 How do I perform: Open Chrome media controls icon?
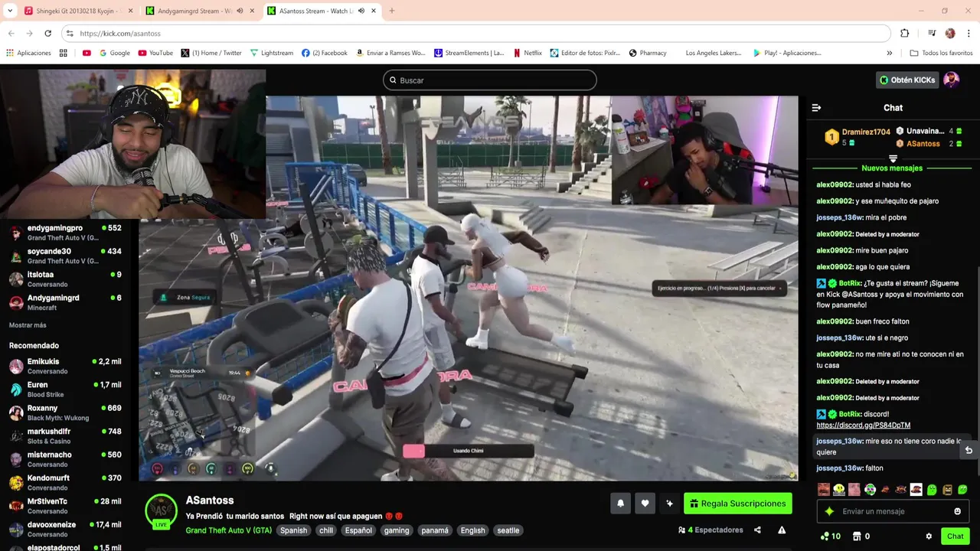[932, 34]
